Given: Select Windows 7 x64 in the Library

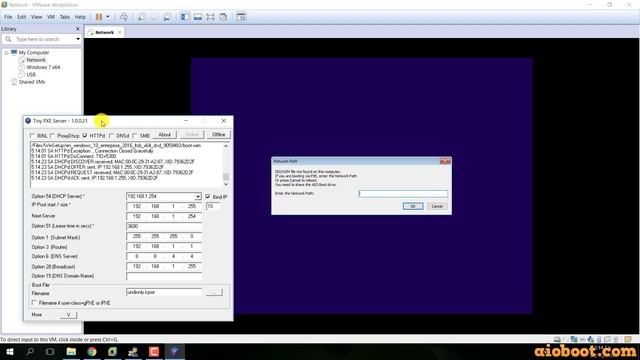Looking at the screenshot, I should [x=43, y=67].
